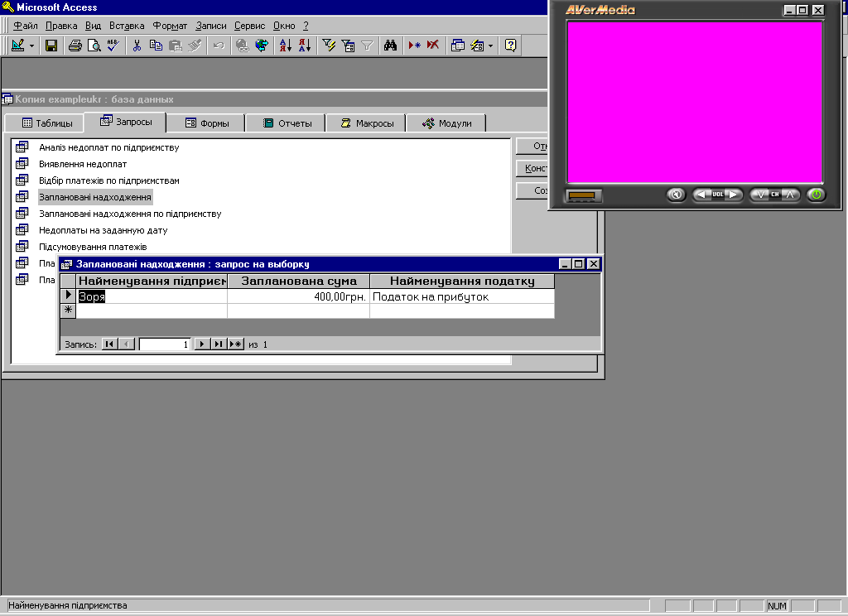Click new record navigation button
This screenshot has width=848, height=616.
point(236,344)
